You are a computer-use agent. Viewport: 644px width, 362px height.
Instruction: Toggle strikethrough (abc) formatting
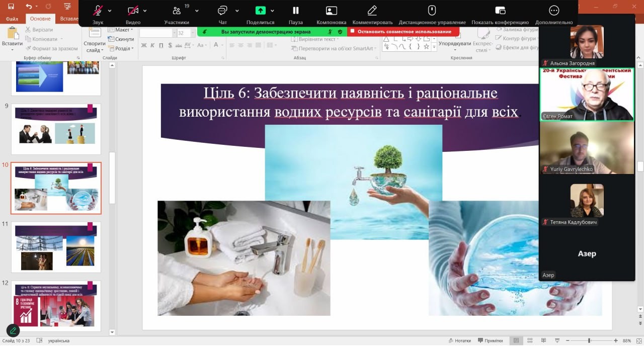tap(178, 45)
